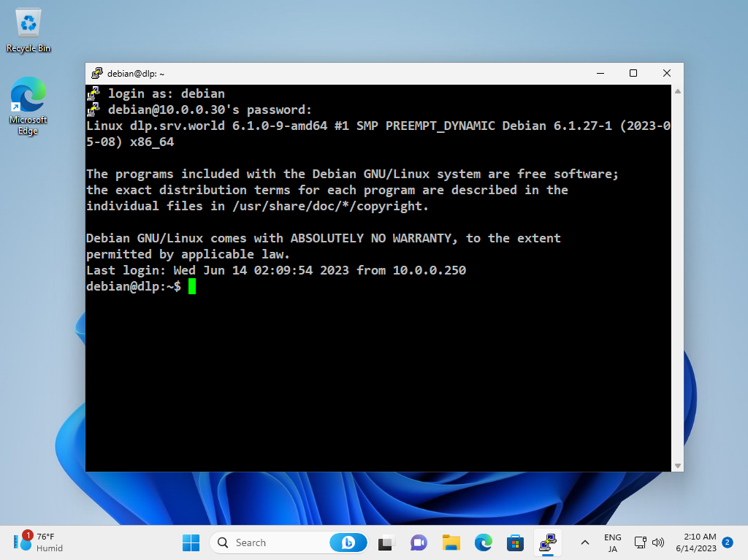Open Task View on the taskbar
Image resolution: width=748 pixels, height=560 pixels.
(386, 542)
